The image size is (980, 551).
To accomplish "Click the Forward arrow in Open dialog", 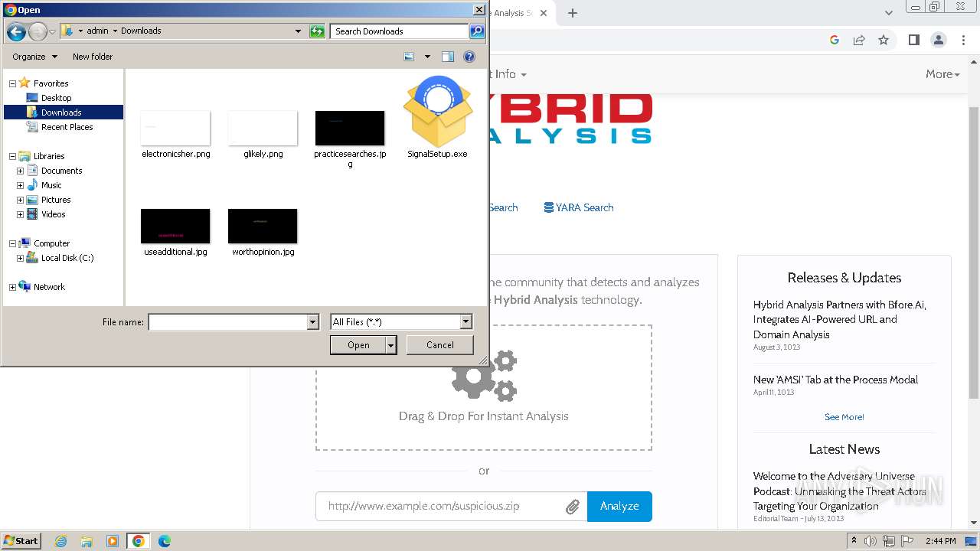I will [x=38, y=31].
